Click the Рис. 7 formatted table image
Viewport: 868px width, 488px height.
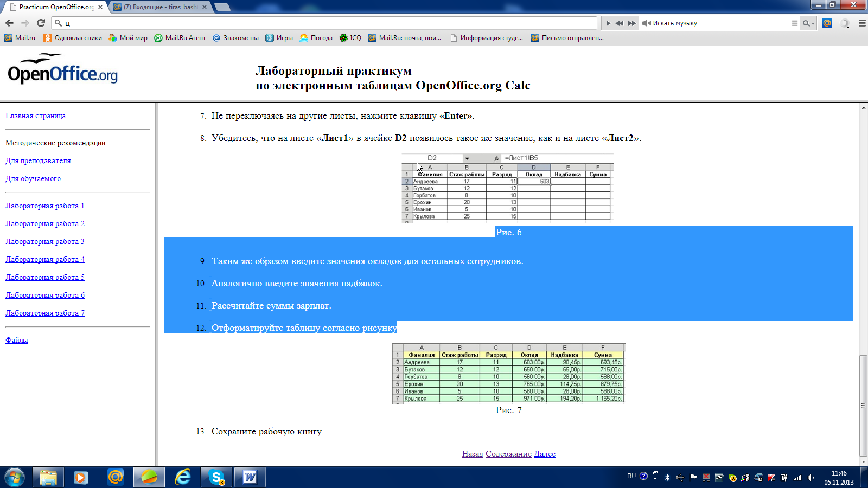point(508,374)
